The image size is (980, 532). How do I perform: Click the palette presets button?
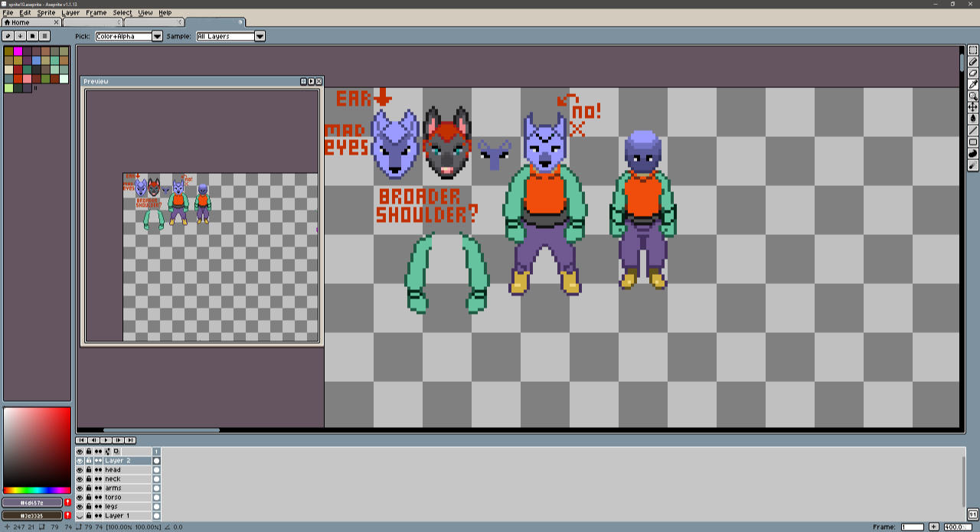[x=33, y=36]
